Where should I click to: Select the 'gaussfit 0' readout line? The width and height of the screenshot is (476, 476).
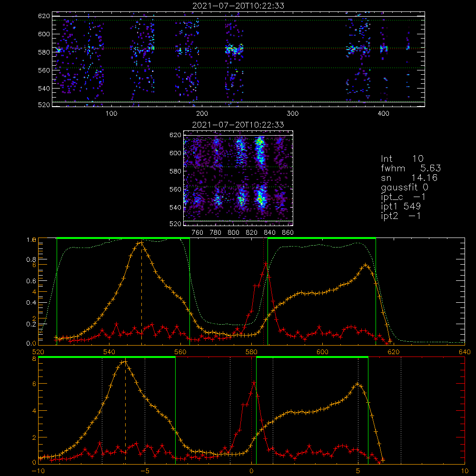[405, 187]
